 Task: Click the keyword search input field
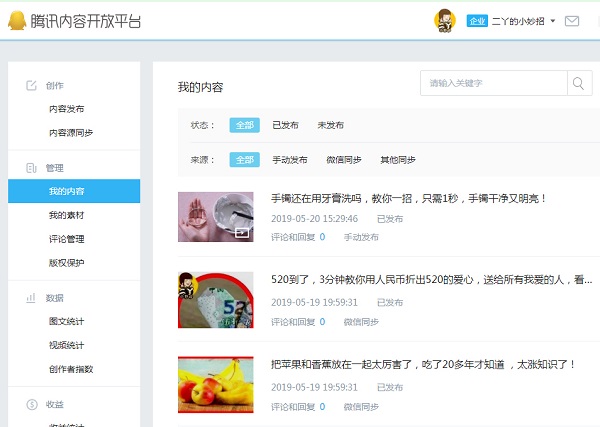click(x=494, y=83)
